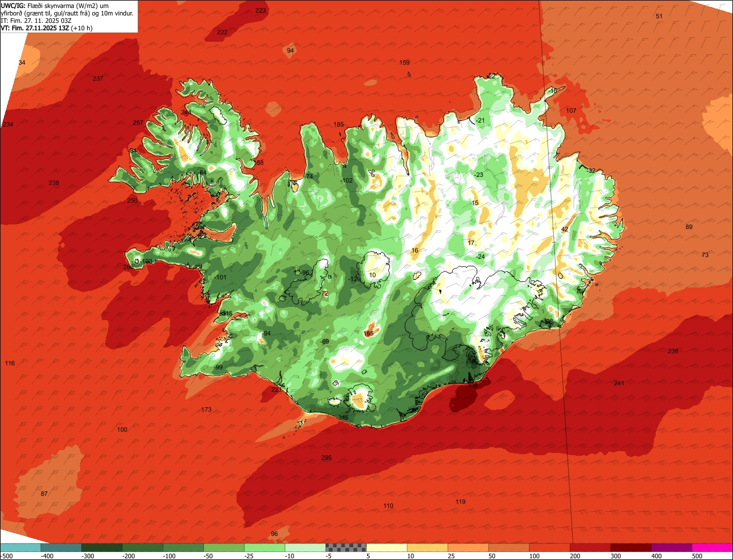Pick the 89 value east of Iceland
733x560 pixels.
689,227
